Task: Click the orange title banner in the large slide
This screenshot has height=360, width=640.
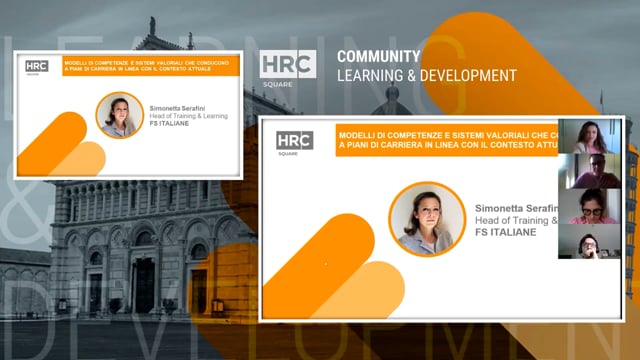Action: coord(447,140)
